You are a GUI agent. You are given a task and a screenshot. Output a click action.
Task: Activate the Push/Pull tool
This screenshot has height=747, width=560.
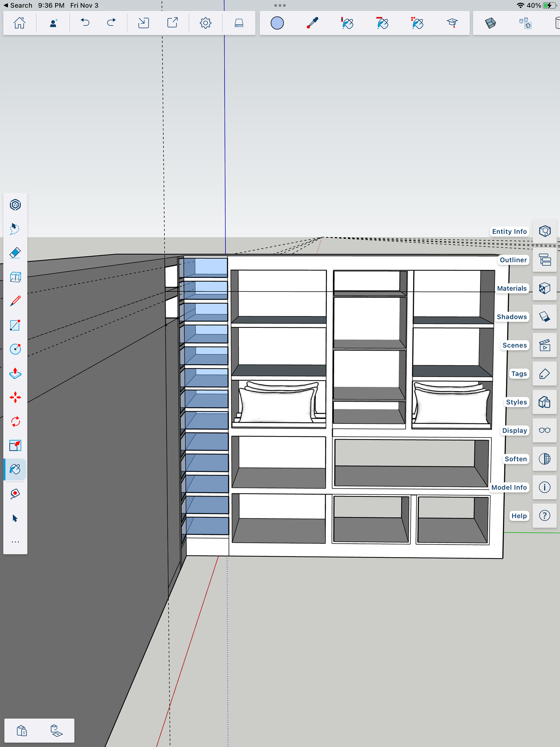pos(15,373)
